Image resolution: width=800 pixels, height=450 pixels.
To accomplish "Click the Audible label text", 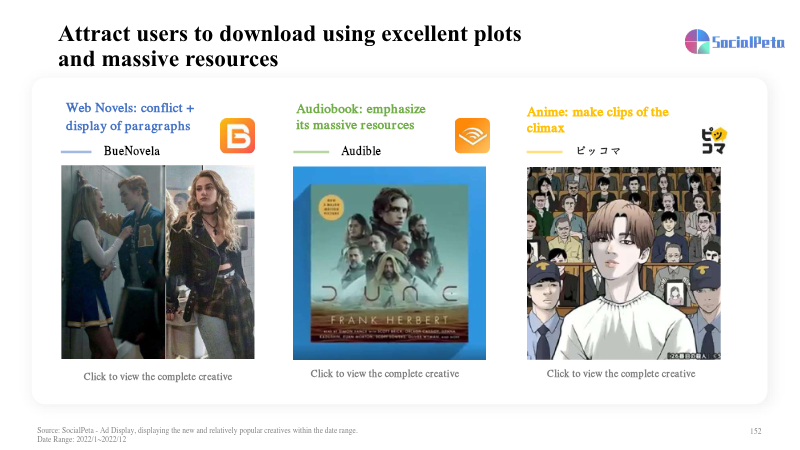I will pos(361,151).
